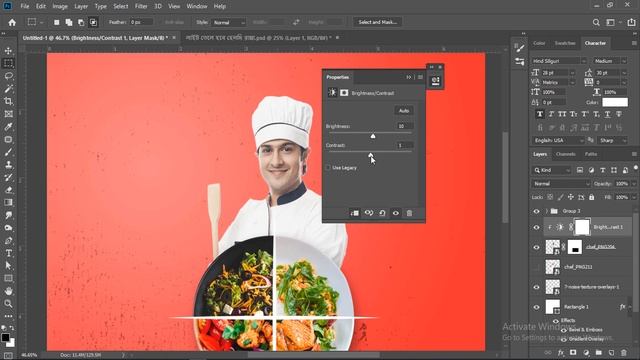Toggle Use Legacy checkbox
This screenshot has width=640, height=360.
[328, 168]
